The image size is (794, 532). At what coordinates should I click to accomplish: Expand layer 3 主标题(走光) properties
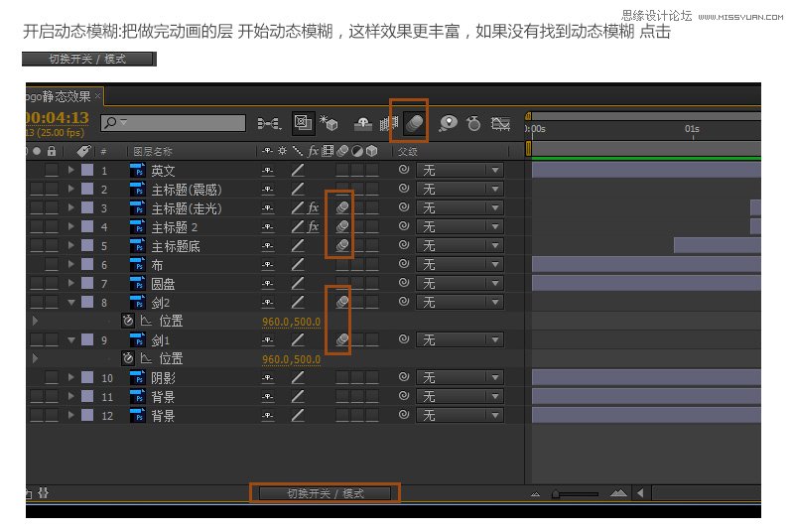point(70,207)
